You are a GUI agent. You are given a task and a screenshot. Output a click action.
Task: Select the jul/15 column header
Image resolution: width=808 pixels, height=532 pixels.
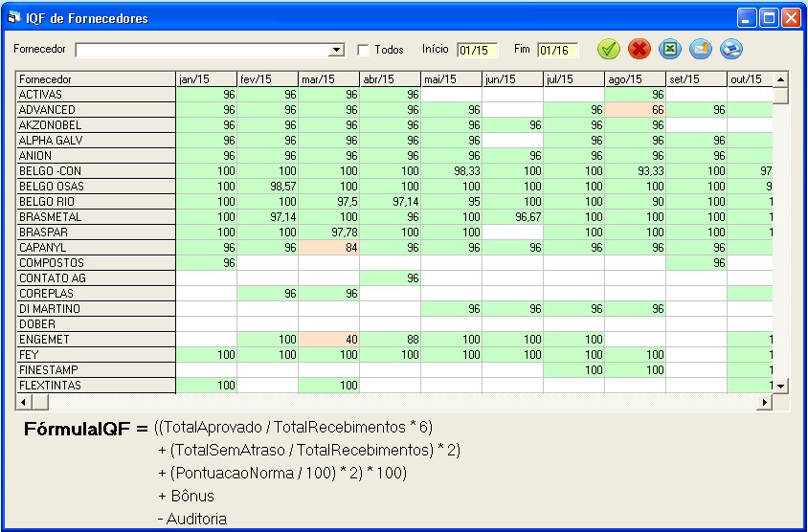click(574, 79)
